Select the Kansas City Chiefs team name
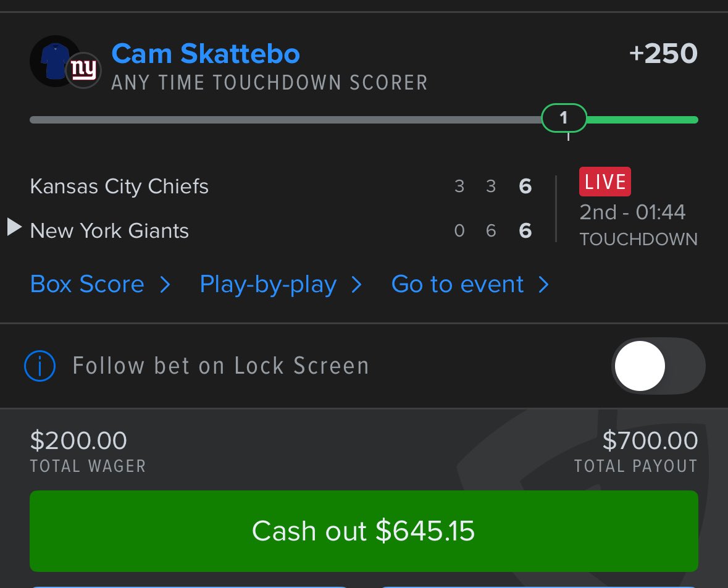 (119, 187)
